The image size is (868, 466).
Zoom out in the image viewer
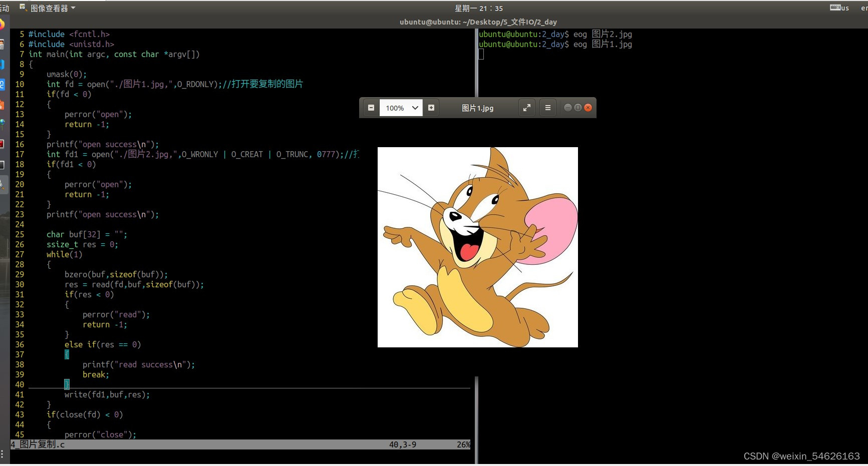click(371, 108)
